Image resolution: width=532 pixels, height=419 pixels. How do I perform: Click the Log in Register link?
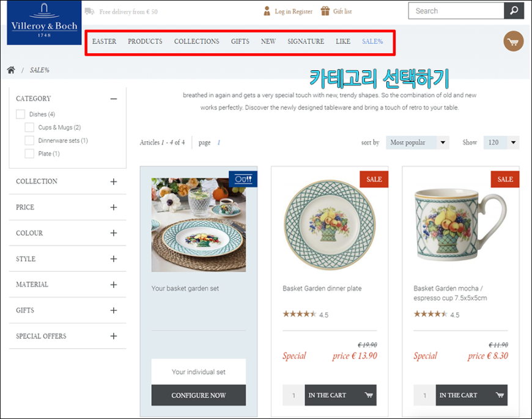click(x=294, y=12)
